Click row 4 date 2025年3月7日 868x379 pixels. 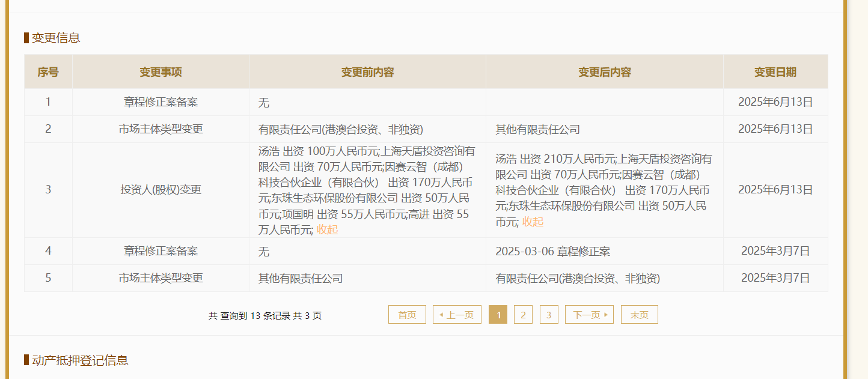tap(775, 251)
